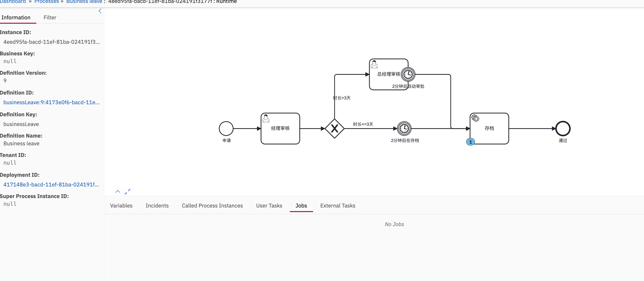Switch to the Filter tab
The image size is (644, 281).
point(50,17)
